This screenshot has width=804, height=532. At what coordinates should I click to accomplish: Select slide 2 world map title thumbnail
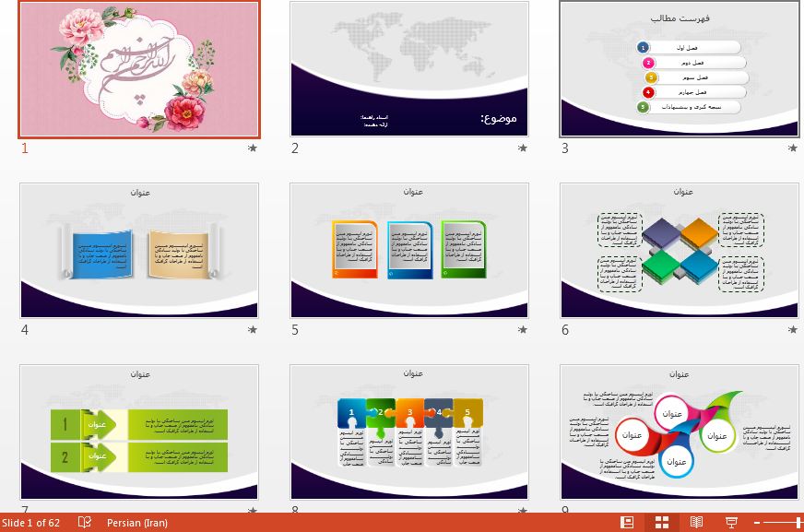pyautogui.click(x=409, y=68)
